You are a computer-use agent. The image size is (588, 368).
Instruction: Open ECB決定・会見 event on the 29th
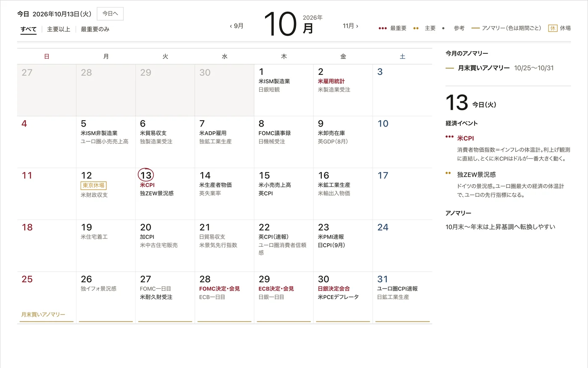[276, 289]
